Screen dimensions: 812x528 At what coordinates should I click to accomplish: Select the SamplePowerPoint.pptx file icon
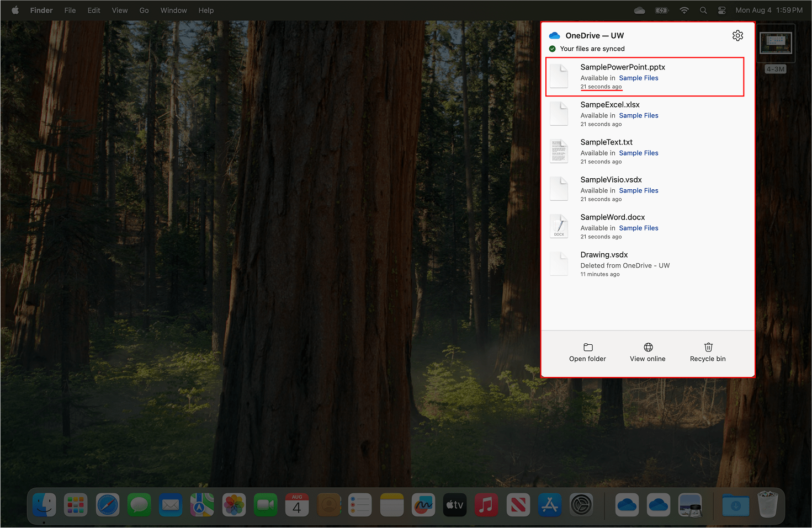pyautogui.click(x=559, y=76)
